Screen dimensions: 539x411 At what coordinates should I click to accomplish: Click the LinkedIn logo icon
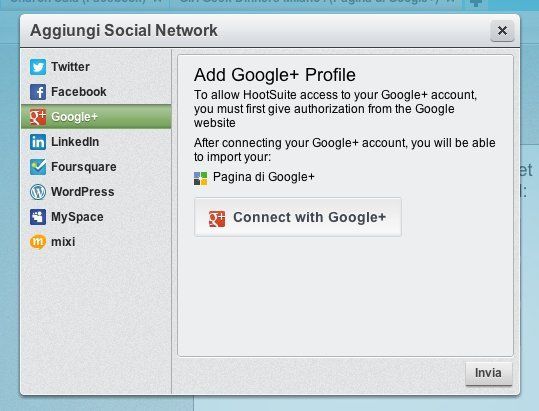[x=38, y=142]
